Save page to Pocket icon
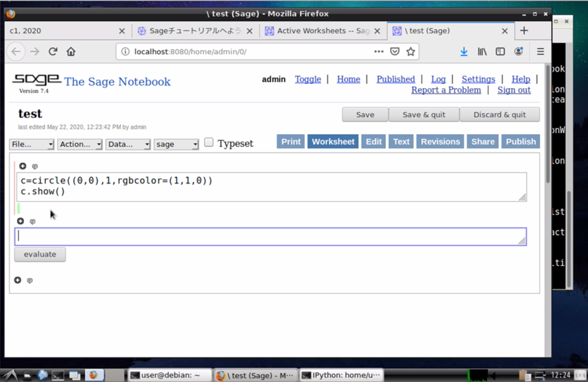Viewport: 588px width, 382px height. click(x=395, y=51)
